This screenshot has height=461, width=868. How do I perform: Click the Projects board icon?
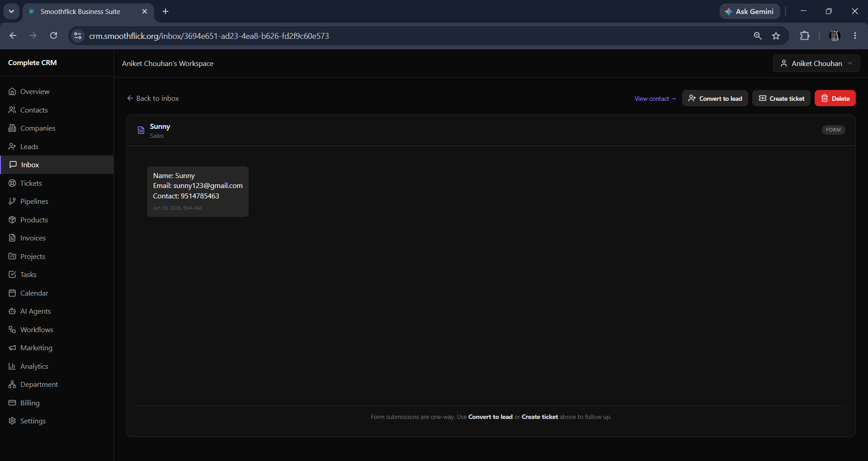12,256
